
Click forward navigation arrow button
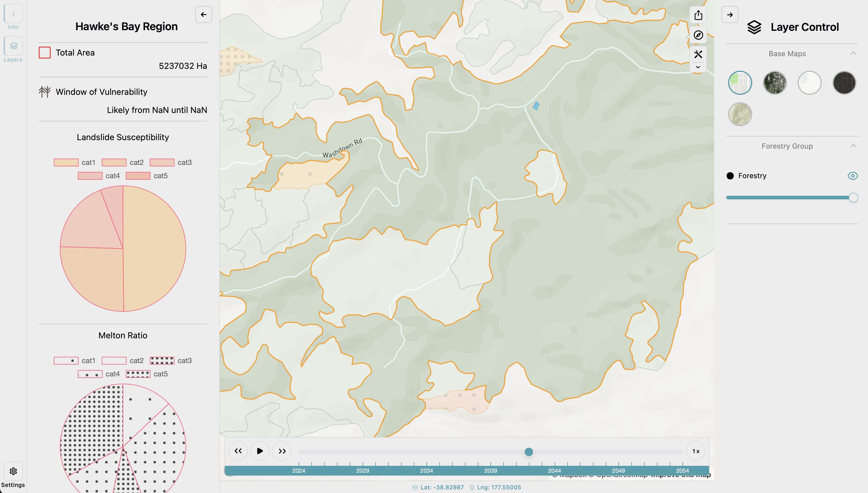click(730, 14)
